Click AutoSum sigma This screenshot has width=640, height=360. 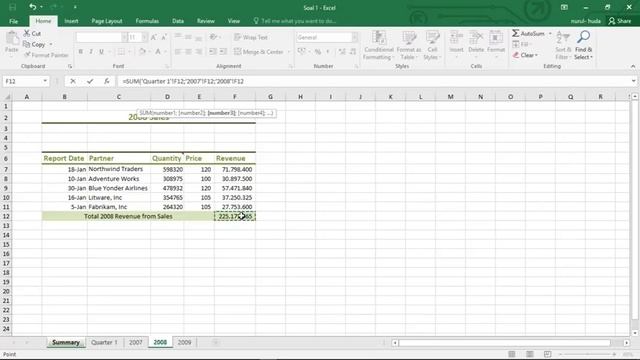point(528,33)
